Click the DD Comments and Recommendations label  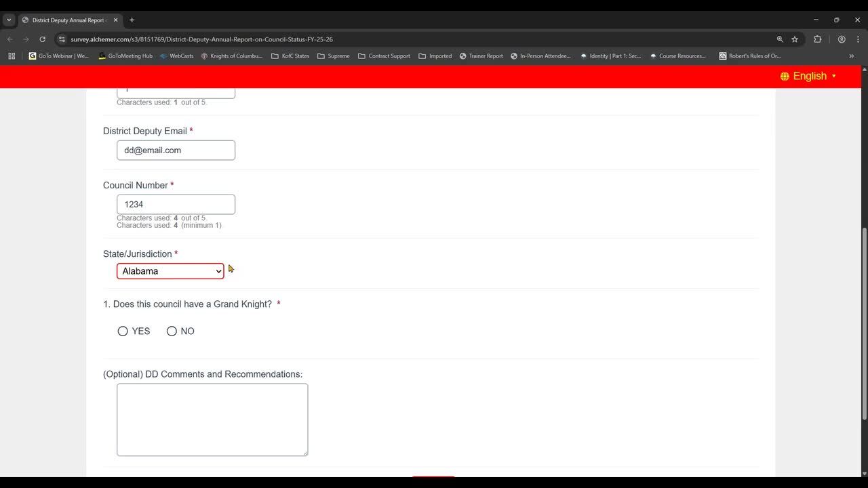203,374
